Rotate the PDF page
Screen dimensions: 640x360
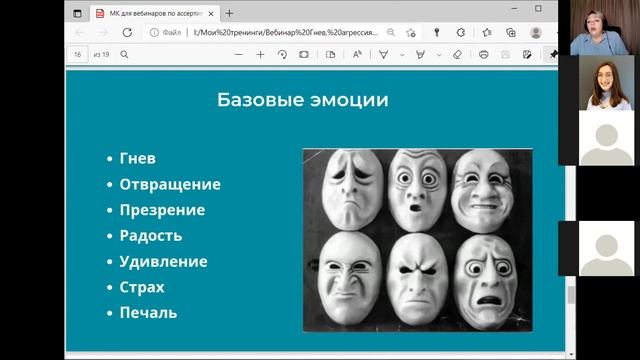(x=282, y=54)
